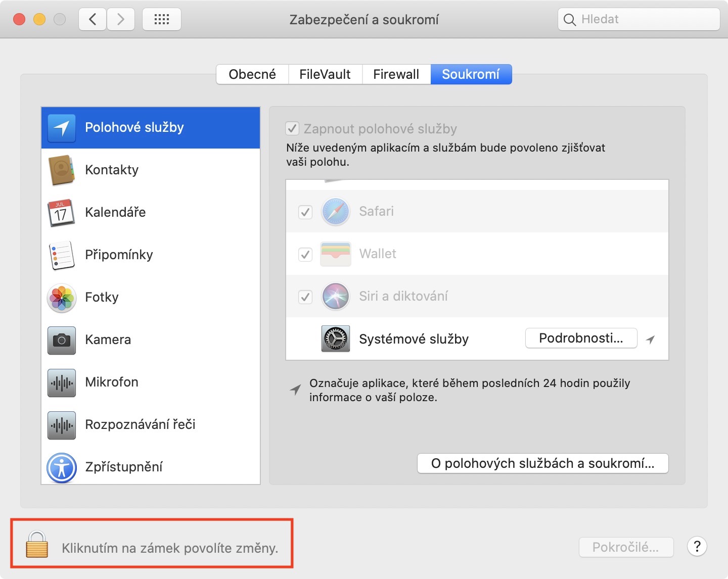The width and height of the screenshot is (728, 579).
Task: Switch to the Firewall tab
Action: (396, 74)
